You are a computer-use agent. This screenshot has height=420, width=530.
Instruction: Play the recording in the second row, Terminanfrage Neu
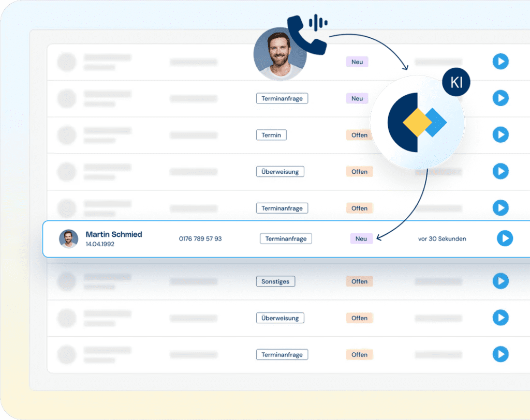point(500,98)
